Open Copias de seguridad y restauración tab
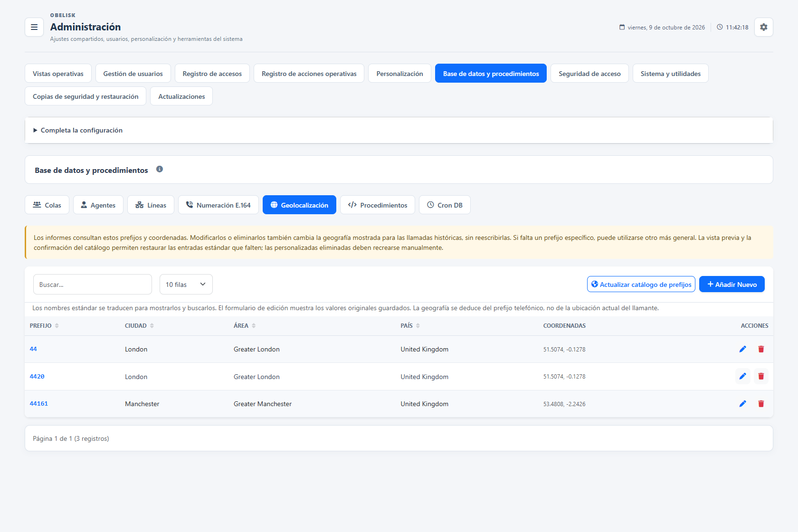This screenshot has width=798, height=532. point(85,96)
